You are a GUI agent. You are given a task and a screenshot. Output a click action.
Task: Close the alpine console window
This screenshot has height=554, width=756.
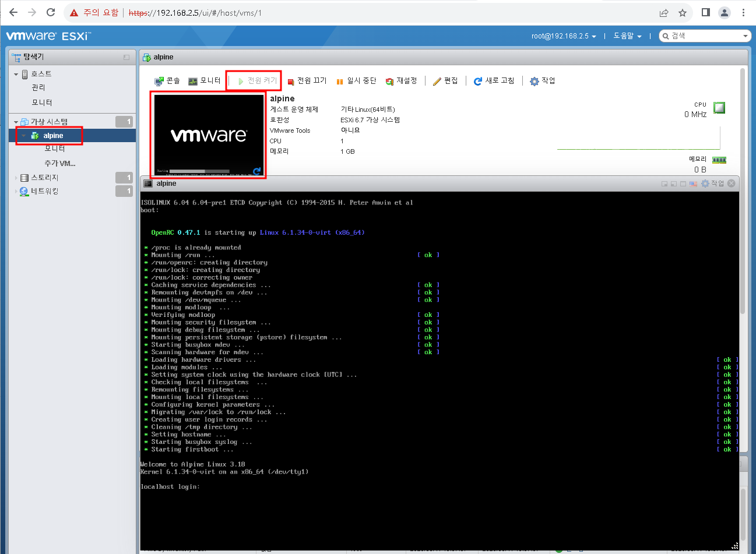click(x=732, y=184)
